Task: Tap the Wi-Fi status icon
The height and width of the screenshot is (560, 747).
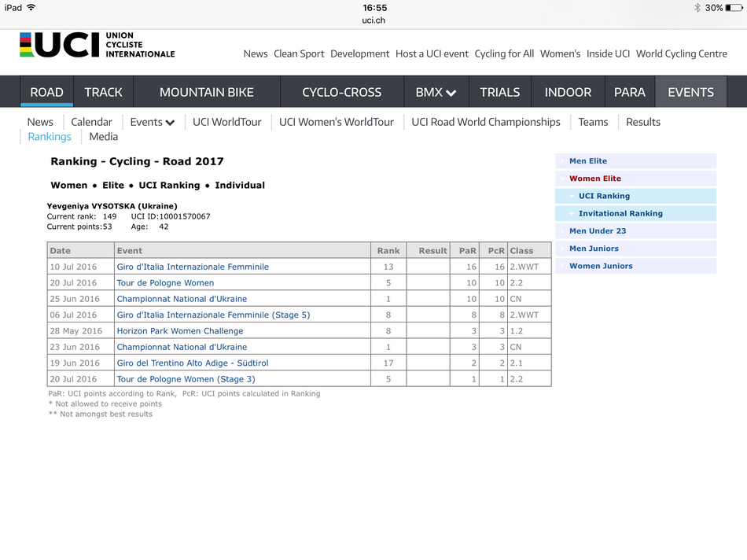Action: click(x=31, y=8)
